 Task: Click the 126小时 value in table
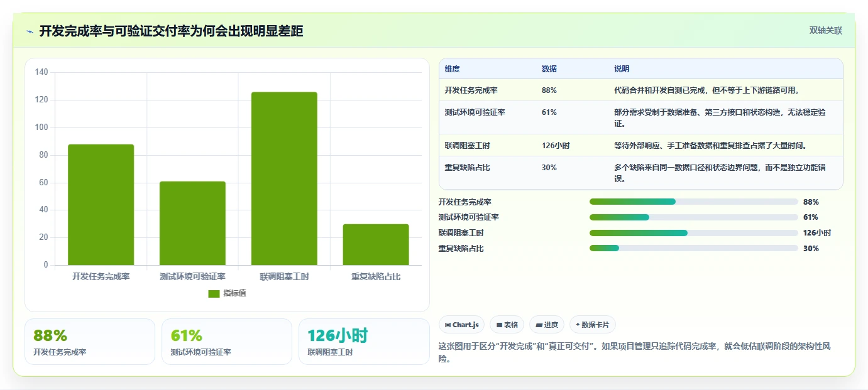click(556, 146)
